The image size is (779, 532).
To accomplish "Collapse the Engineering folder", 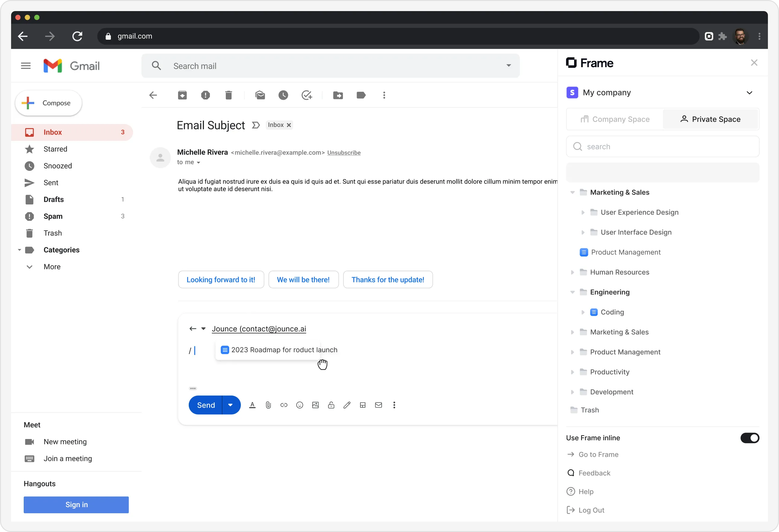I will (573, 292).
